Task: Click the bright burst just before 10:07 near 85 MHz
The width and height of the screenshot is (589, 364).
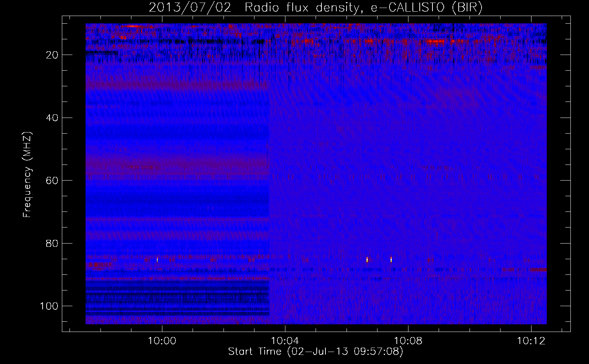Action: 367,260
